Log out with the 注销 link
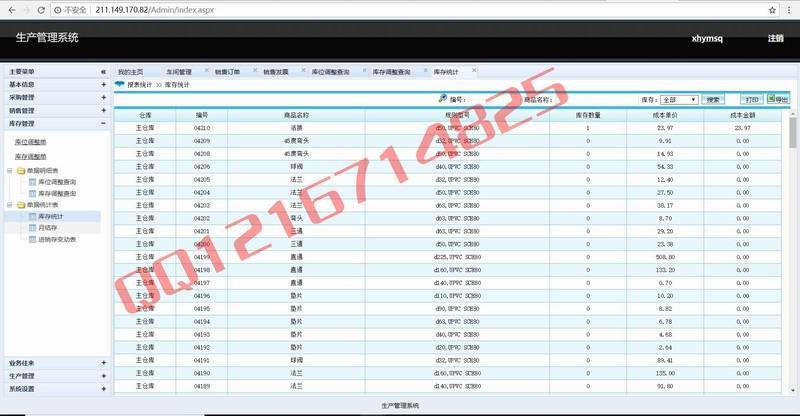The width and height of the screenshot is (800, 416). pyautogui.click(x=776, y=38)
